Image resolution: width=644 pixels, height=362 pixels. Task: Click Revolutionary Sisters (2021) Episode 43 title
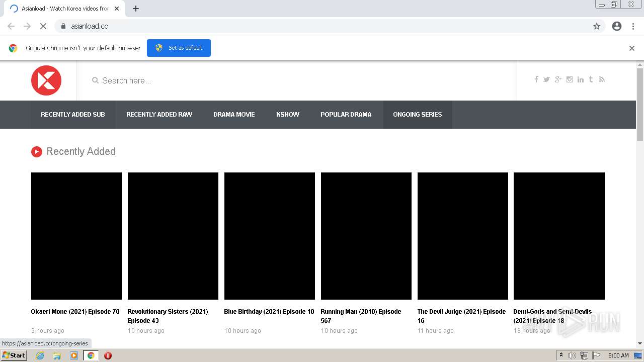168,316
